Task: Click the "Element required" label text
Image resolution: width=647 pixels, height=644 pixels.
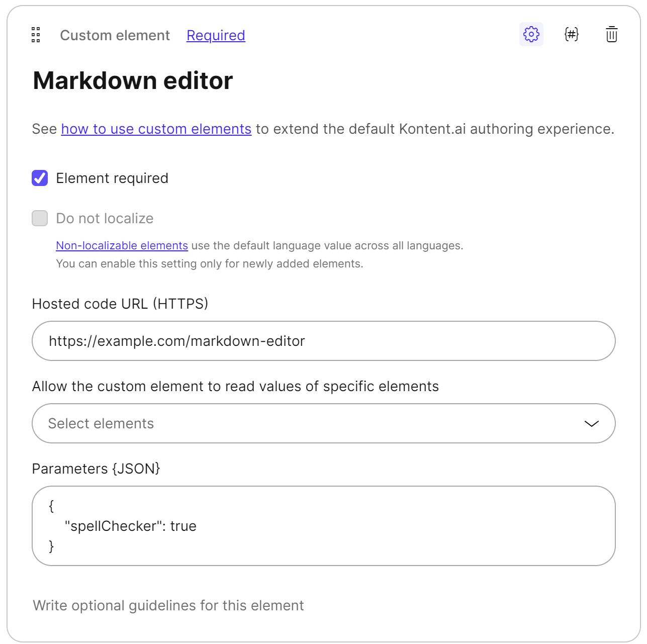Action: (x=112, y=178)
